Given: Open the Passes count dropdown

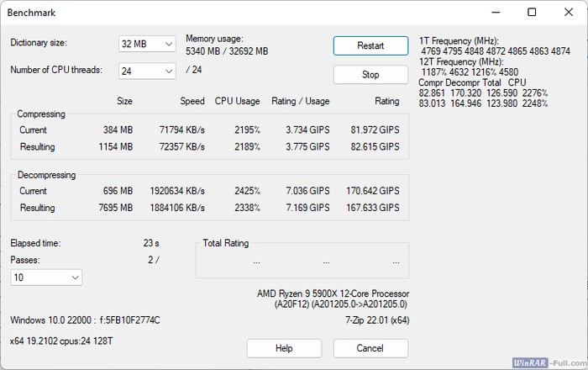Looking at the screenshot, I should click(x=46, y=277).
